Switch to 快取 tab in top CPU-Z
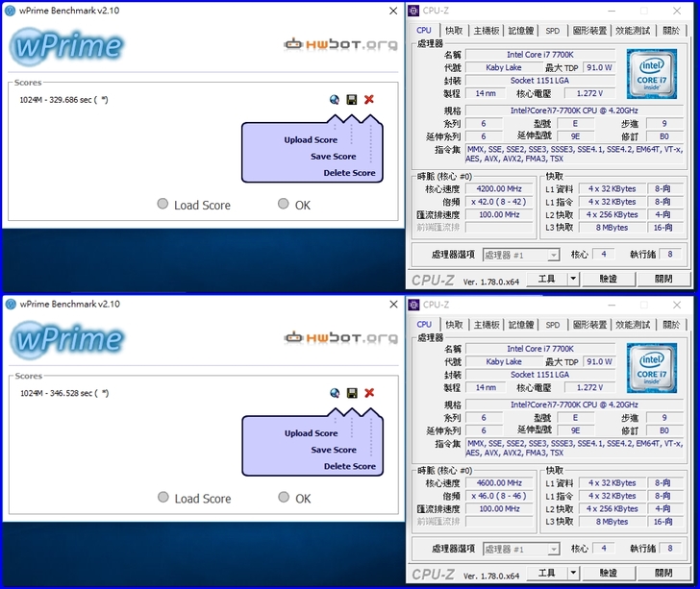700x589 pixels. (x=454, y=31)
